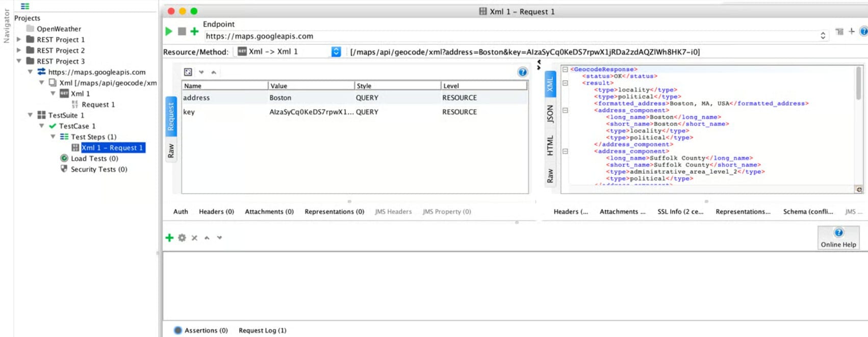This screenshot has width=868, height=337.
Task: Click the parameters table options icon
Action: [x=188, y=72]
